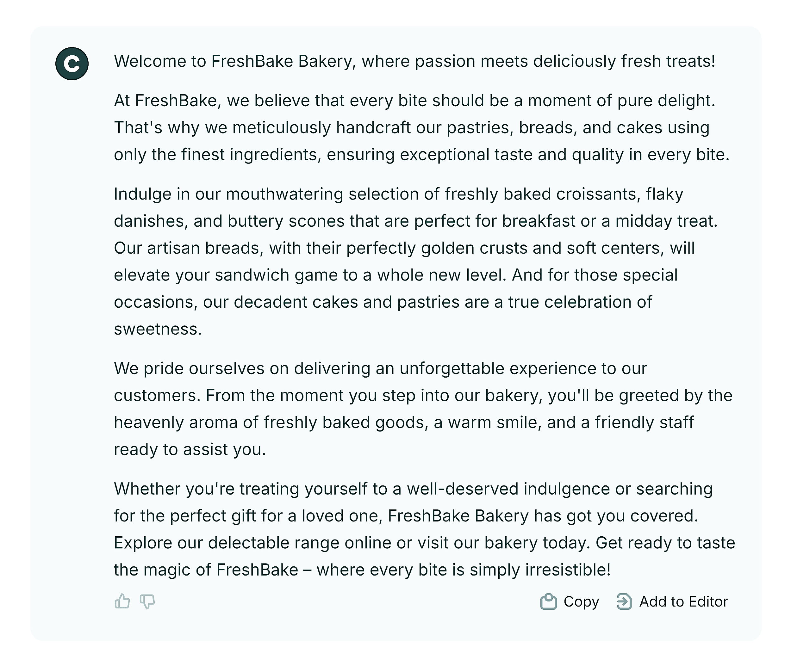Screen dimensions: 791x672
Task: Click the words 'ready to assist you.'
Action: point(190,450)
